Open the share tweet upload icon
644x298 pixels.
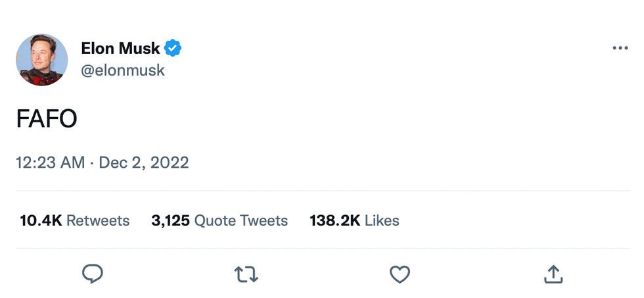553,274
